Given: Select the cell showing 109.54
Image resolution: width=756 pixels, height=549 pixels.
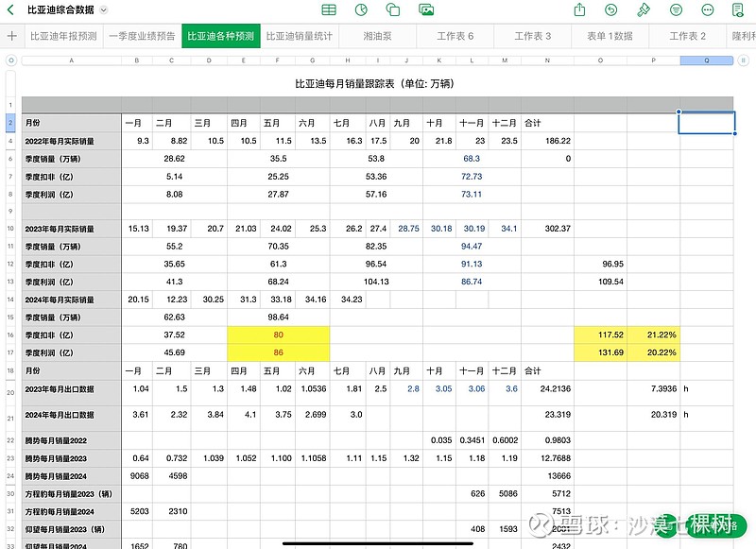Looking at the screenshot, I should [x=600, y=282].
